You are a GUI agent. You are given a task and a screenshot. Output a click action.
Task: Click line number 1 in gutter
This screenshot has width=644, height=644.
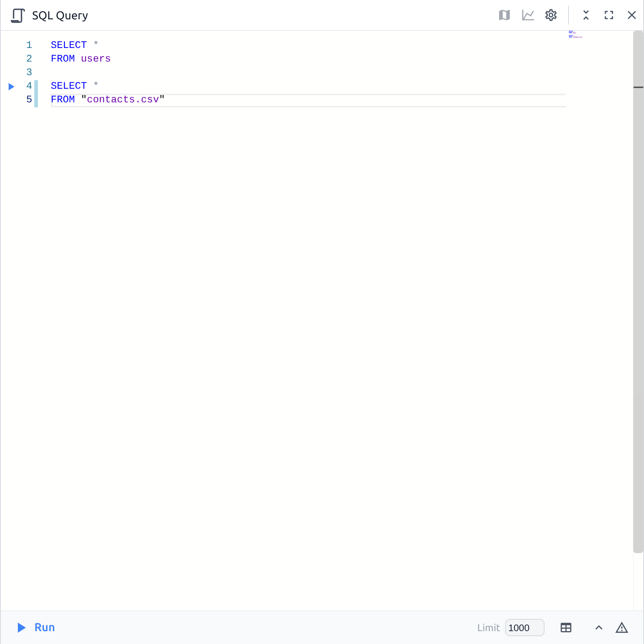pyautogui.click(x=29, y=45)
